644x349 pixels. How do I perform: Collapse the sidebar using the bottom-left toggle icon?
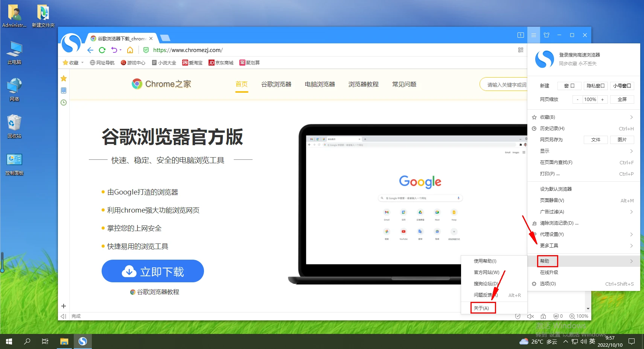63,316
